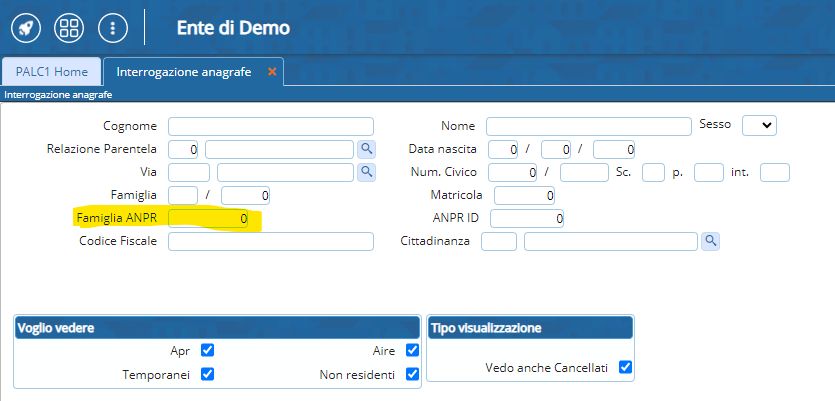The height and width of the screenshot is (401, 835).
Task: Select the Famiglia ANPR number field
Action: 208,218
